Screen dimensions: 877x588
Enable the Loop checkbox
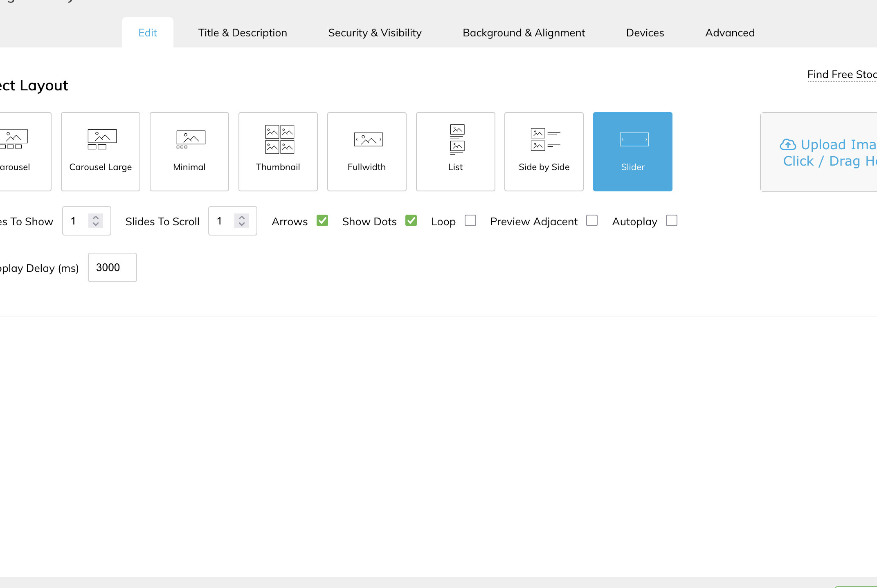[470, 221]
